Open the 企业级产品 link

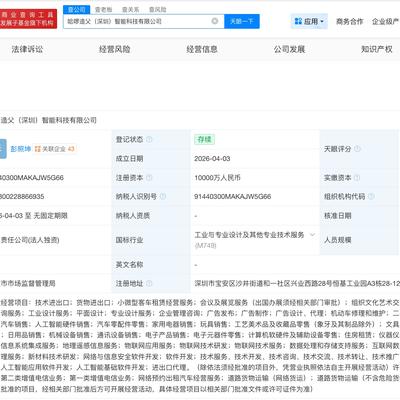point(386,22)
